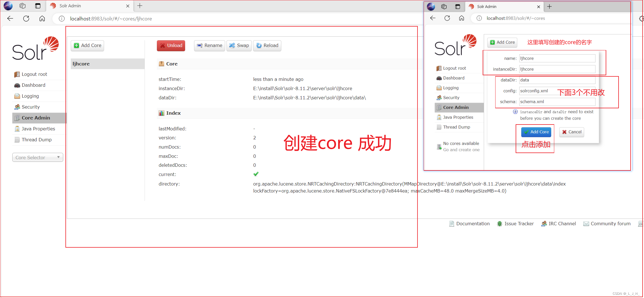Open Security in left window sidebar
This screenshot has height=298, width=644.
(x=31, y=107)
